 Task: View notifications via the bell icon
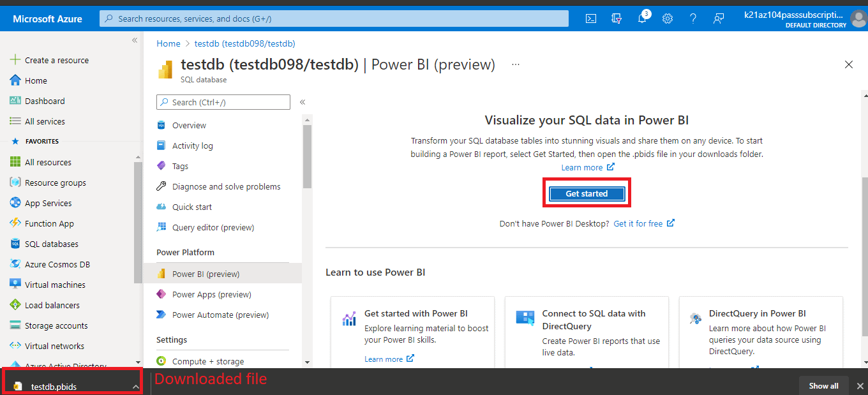pos(642,19)
